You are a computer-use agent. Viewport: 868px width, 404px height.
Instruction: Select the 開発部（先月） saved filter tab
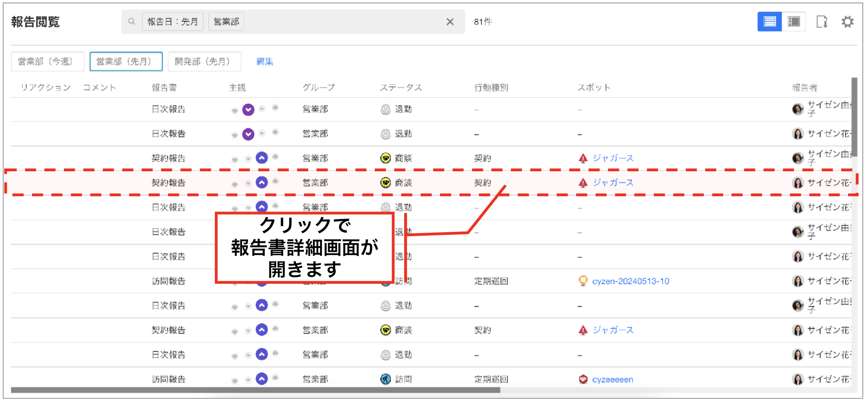(x=204, y=61)
